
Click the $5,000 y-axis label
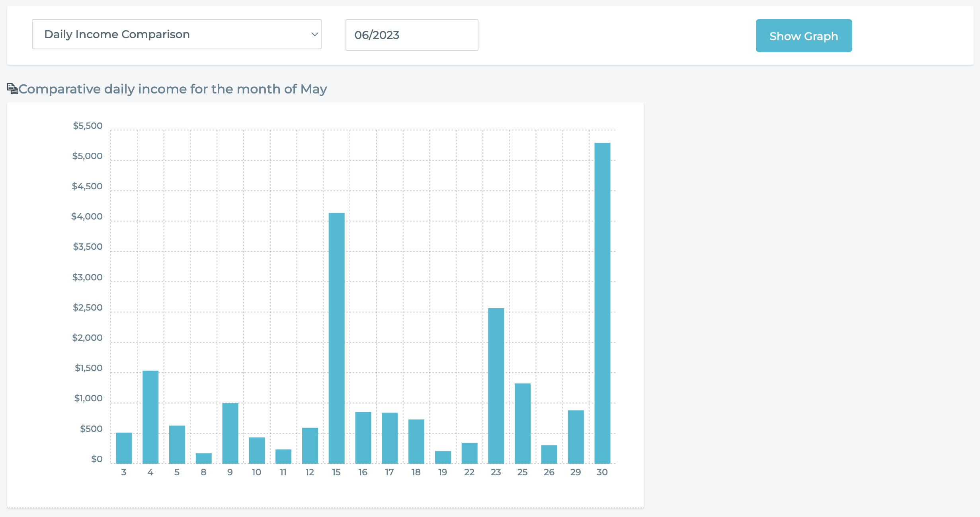(x=87, y=156)
